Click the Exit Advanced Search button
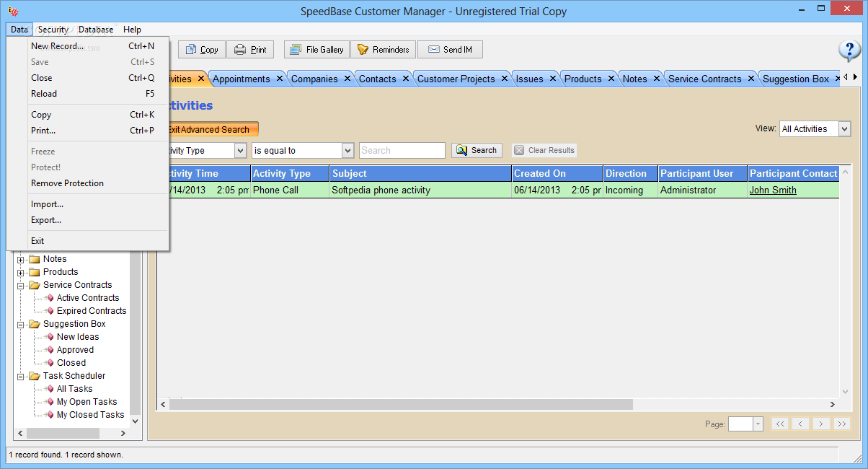 pyautogui.click(x=208, y=130)
